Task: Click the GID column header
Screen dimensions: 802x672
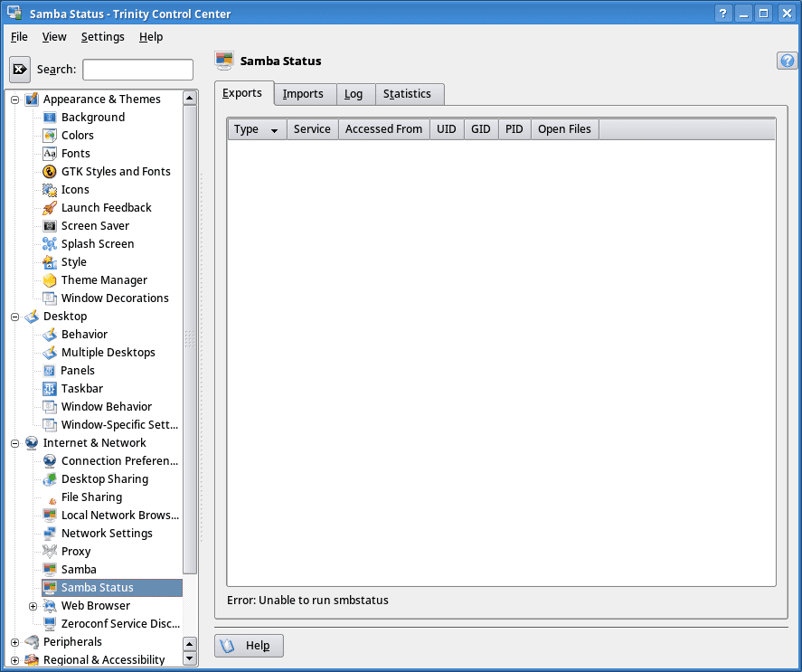Action: click(x=481, y=129)
